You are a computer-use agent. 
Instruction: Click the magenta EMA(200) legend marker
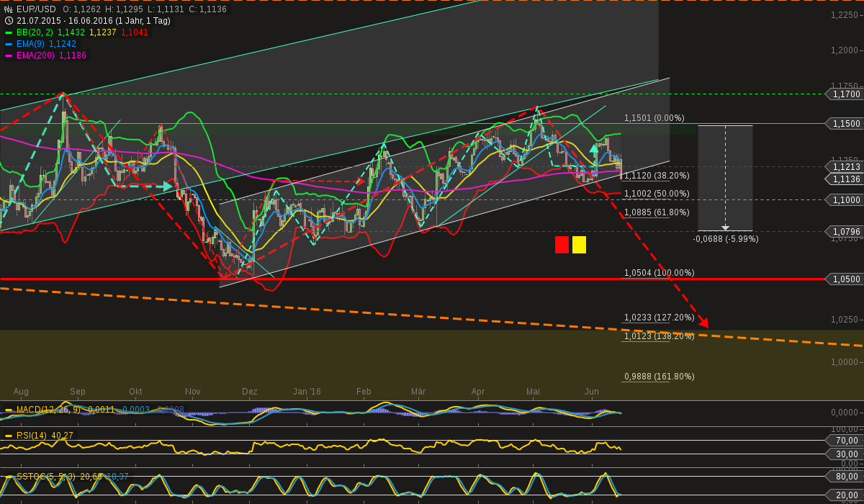[9, 55]
